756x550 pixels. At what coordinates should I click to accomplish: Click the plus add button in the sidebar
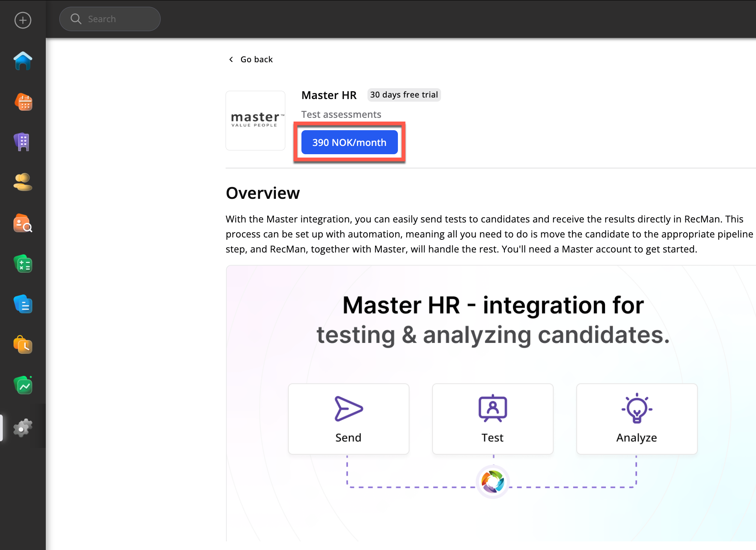tap(23, 20)
